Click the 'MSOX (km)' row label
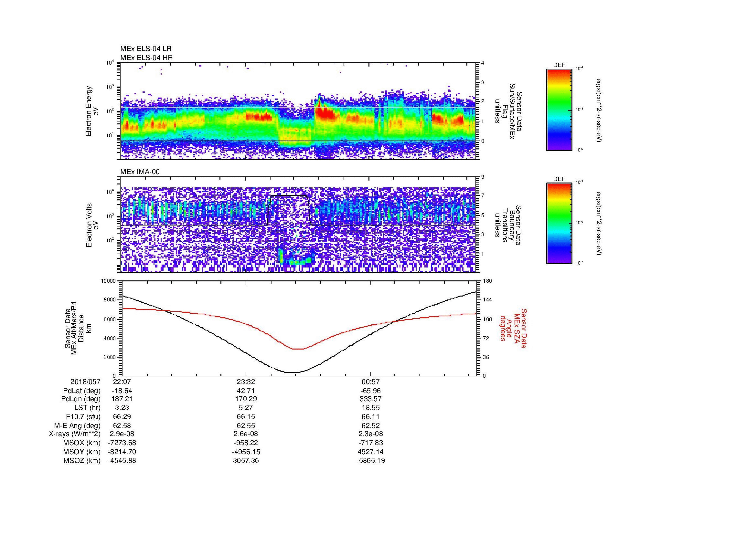Screen dimensions: 756x534 click(82, 443)
